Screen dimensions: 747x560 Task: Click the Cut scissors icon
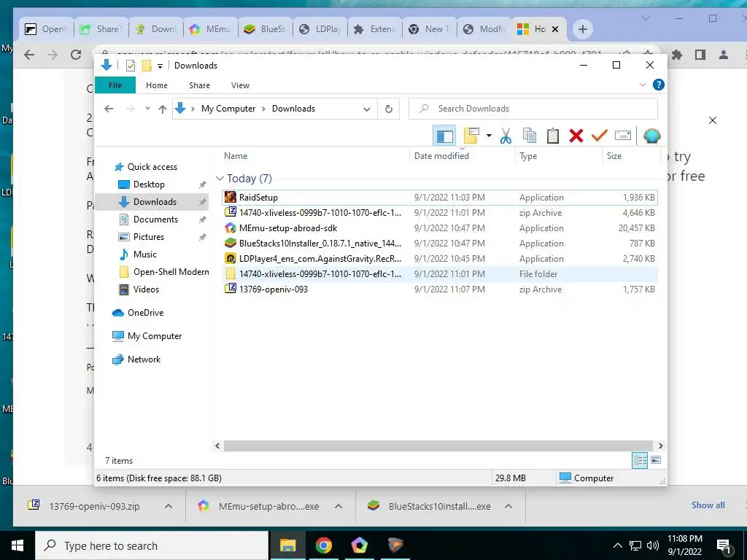506,136
